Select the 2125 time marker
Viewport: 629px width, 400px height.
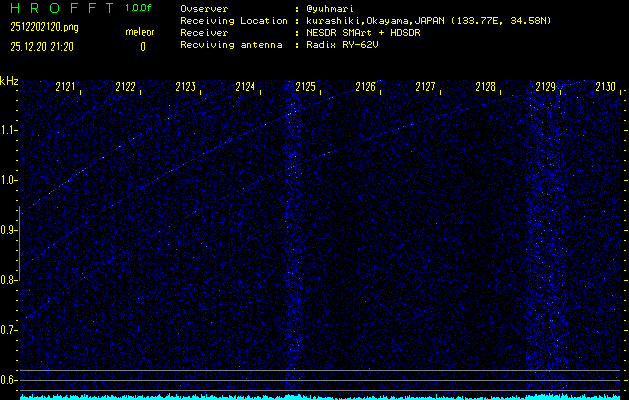(x=306, y=88)
